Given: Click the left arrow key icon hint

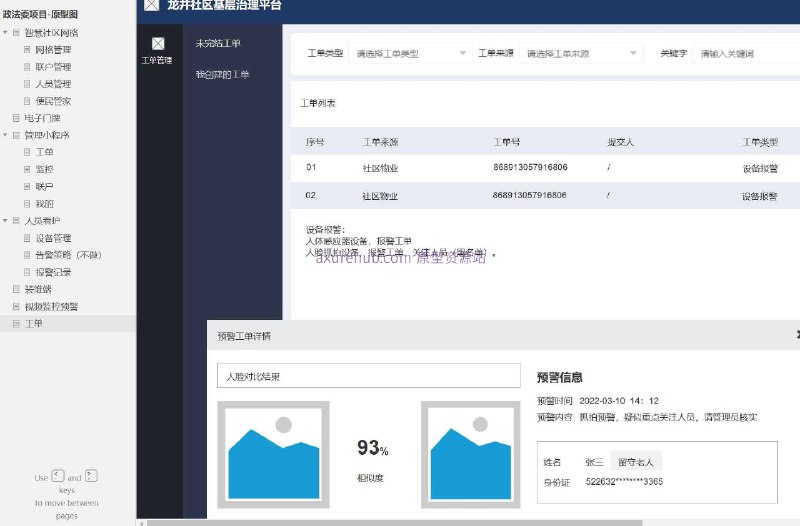Looking at the screenshot, I should click(58, 476).
